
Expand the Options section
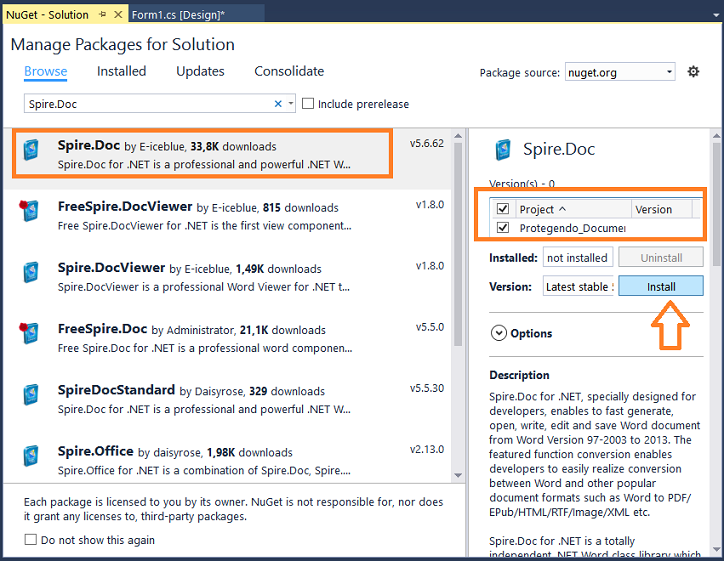point(499,333)
